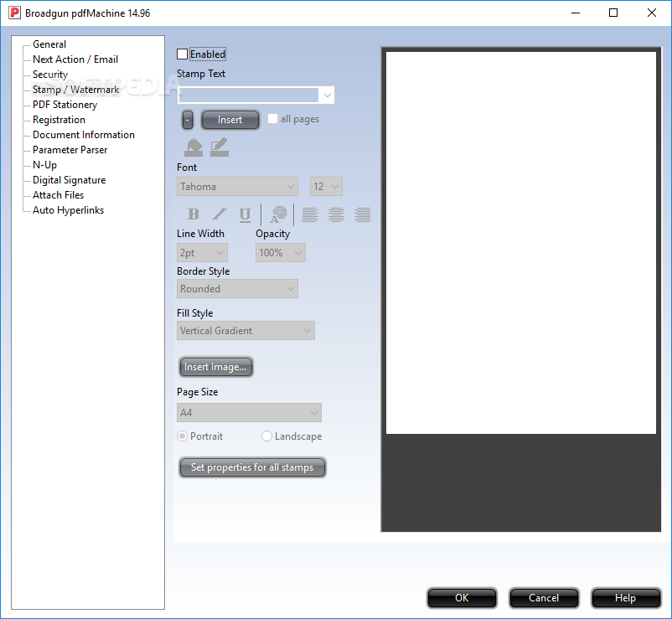Confirm with the OK button
Image resolution: width=672 pixels, height=619 pixels.
pyautogui.click(x=462, y=598)
